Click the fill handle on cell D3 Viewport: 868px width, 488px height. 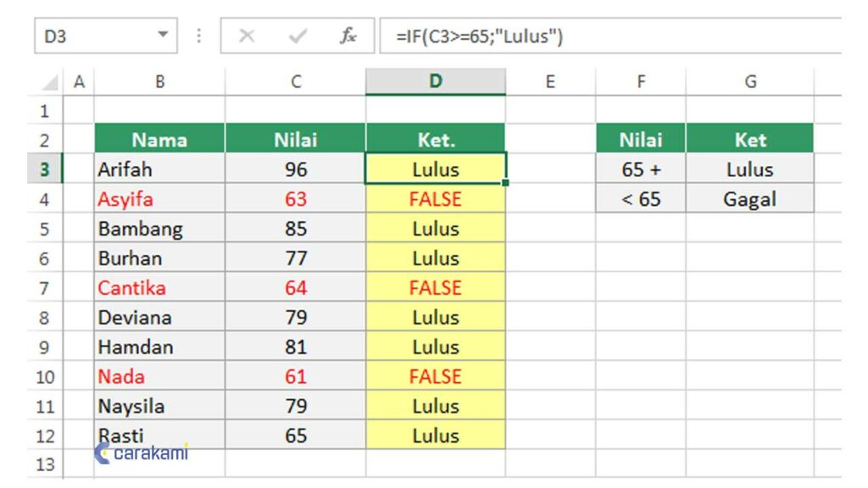click(x=504, y=183)
